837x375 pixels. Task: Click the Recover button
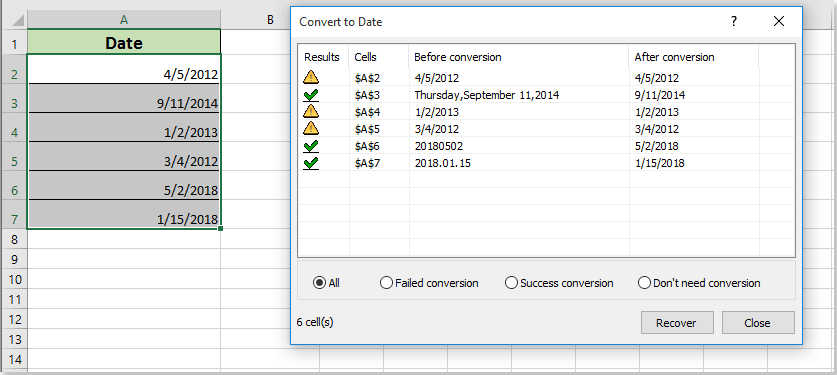coord(676,323)
